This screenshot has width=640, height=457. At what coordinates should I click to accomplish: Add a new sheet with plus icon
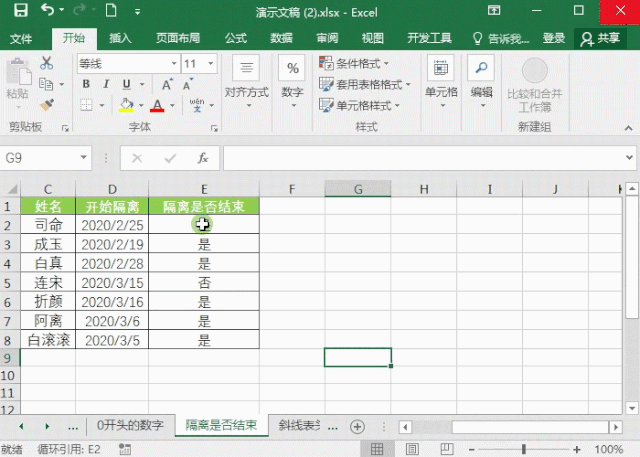click(x=357, y=427)
